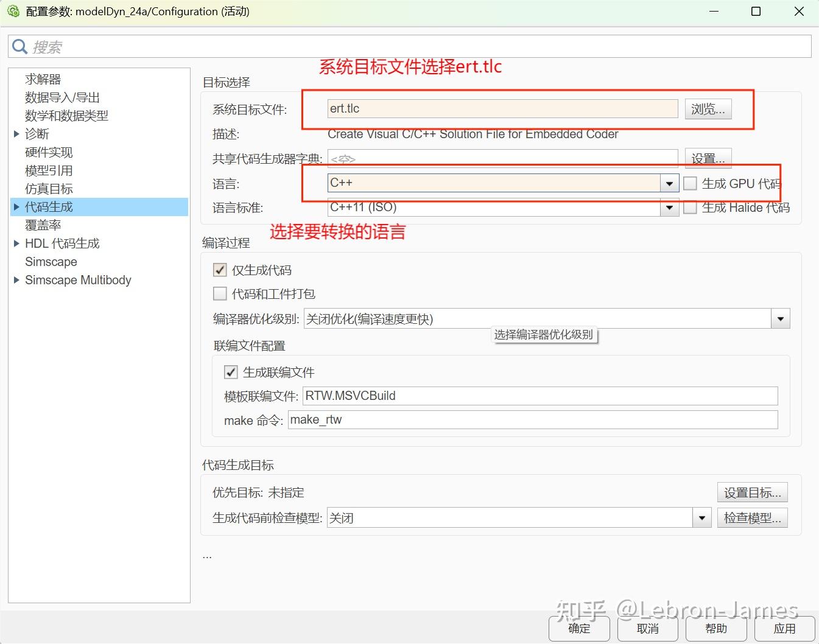Uncheck the 生成联编文件 checkbox
819x644 pixels.
pos(231,372)
